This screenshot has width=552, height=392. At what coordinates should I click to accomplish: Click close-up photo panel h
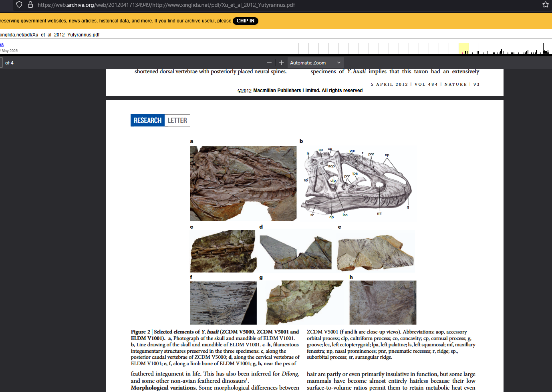(383, 302)
